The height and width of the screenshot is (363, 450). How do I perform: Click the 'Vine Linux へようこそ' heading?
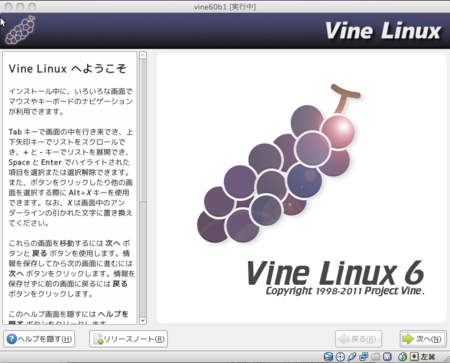(67, 69)
